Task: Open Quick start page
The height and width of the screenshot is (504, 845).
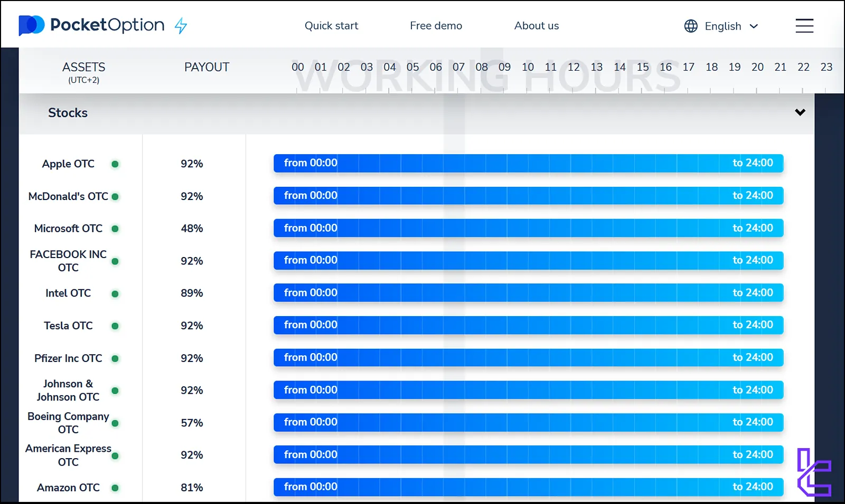Action: pos(331,25)
